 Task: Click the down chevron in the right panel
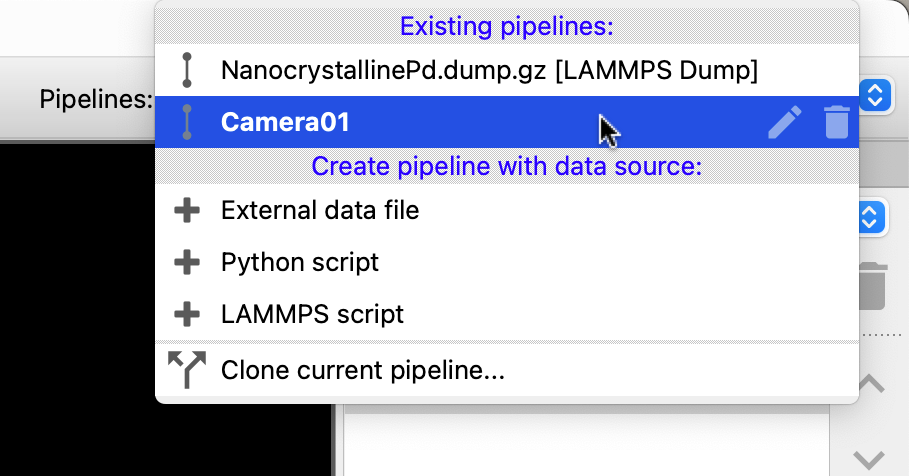click(872, 458)
